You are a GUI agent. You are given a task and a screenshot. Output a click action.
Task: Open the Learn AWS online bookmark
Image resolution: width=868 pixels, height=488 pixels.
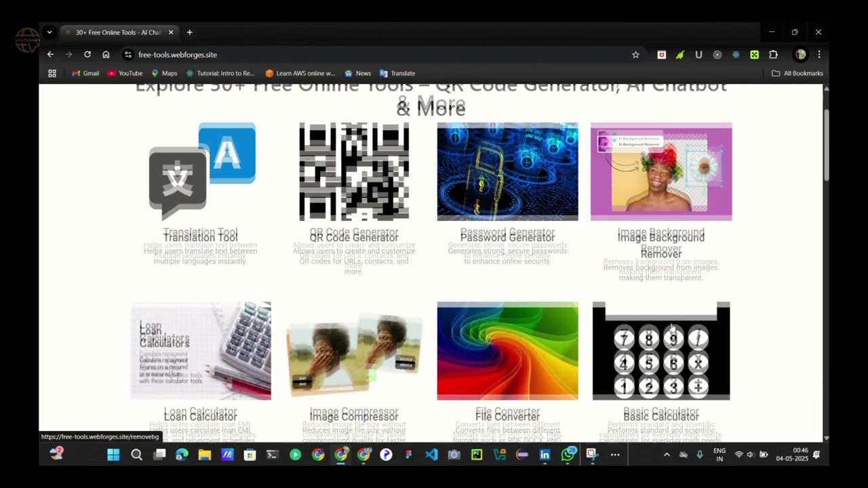[300, 73]
